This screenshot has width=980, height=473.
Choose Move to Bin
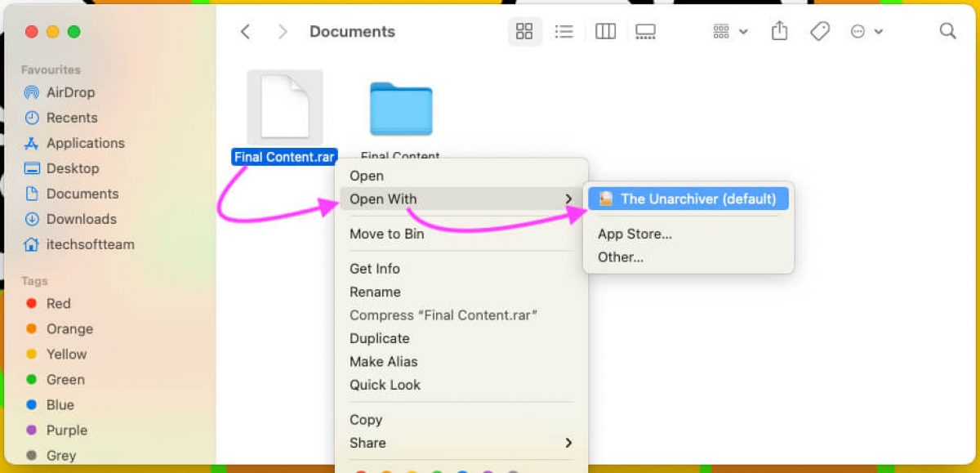click(x=387, y=234)
